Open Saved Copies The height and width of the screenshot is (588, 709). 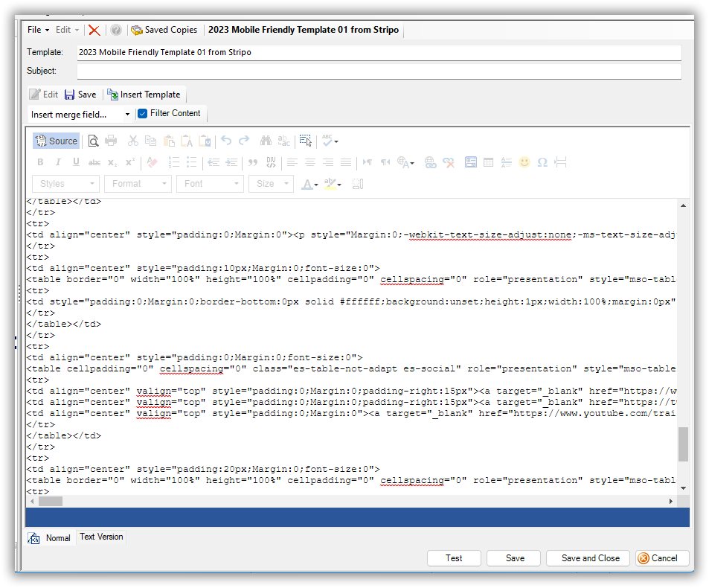164,30
